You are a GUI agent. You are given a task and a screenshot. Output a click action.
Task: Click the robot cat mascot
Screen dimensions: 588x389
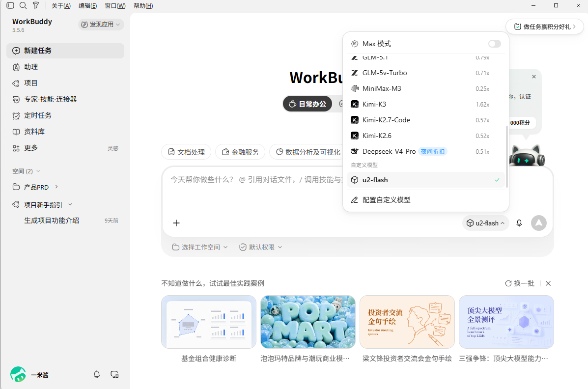pyautogui.click(x=527, y=156)
